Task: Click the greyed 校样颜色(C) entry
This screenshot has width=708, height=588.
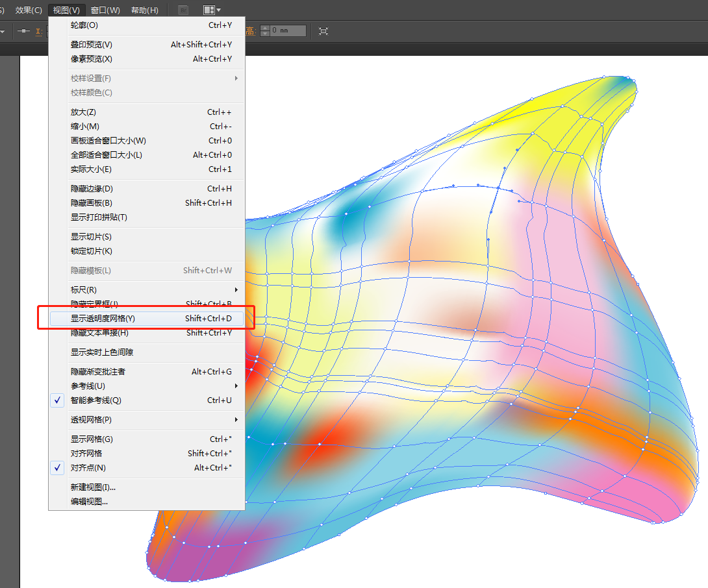Action: click(147, 93)
